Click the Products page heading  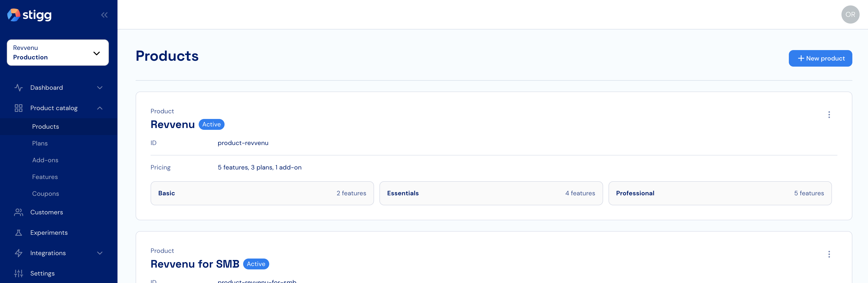click(x=167, y=56)
